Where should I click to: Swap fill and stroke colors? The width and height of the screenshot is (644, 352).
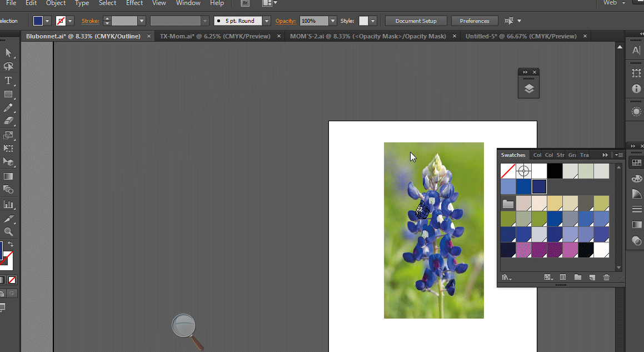tap(11, 244)
